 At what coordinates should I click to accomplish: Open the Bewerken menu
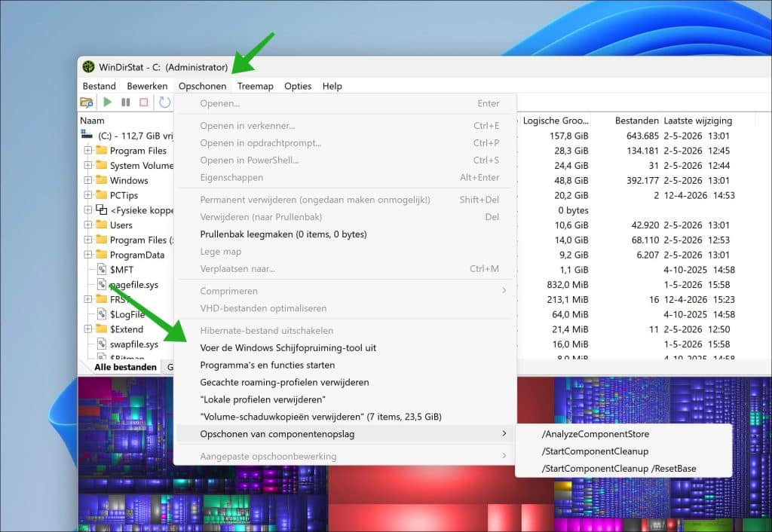(147, 86)
